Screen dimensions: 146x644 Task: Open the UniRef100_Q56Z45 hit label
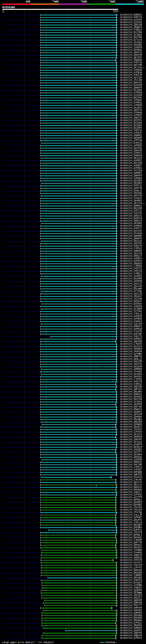[x=131, y=25]
